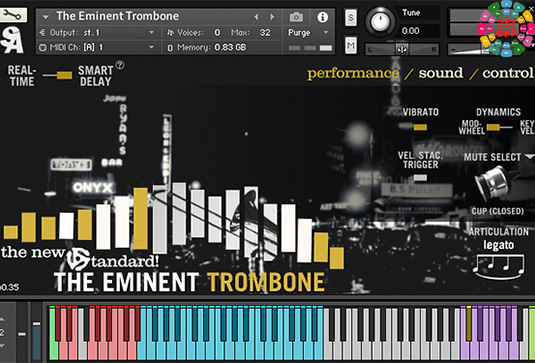Click the SA Straight Ahead logo
This screenshot has width=535, height=363.
click(x=12, y=40)
